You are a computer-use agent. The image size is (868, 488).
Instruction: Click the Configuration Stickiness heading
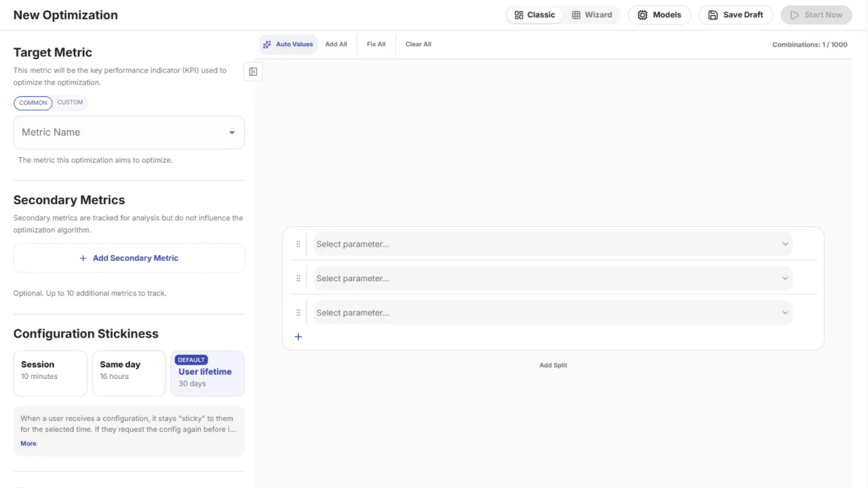(x=86, y=333)
